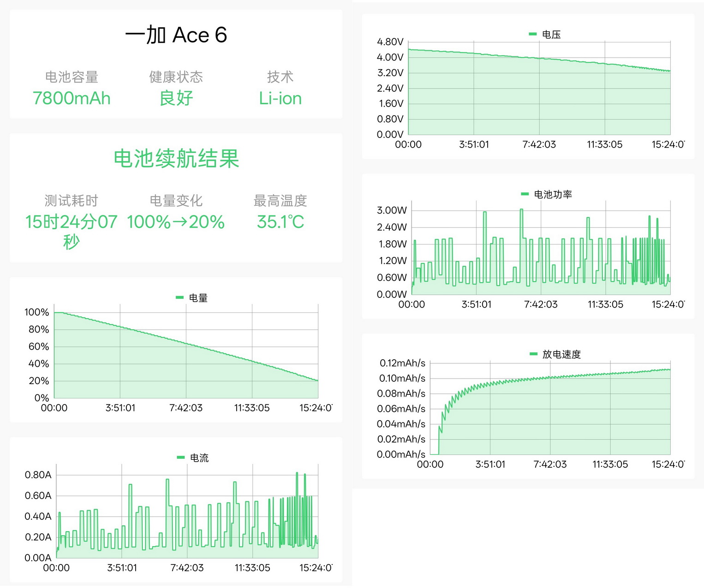Screen dimensions: 704x588
Task: Click the 电池功率 chart legend marker
Action: [525, 194]
